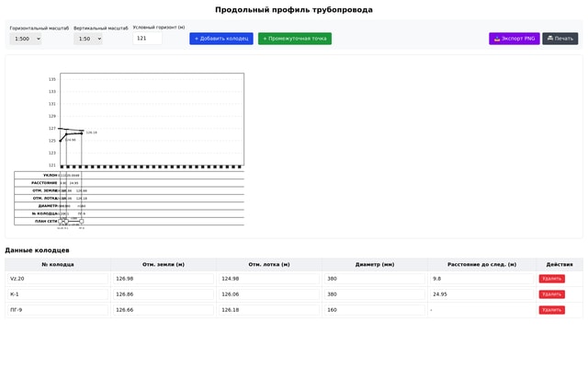Click the profile chart plot area

coord(152,120)
